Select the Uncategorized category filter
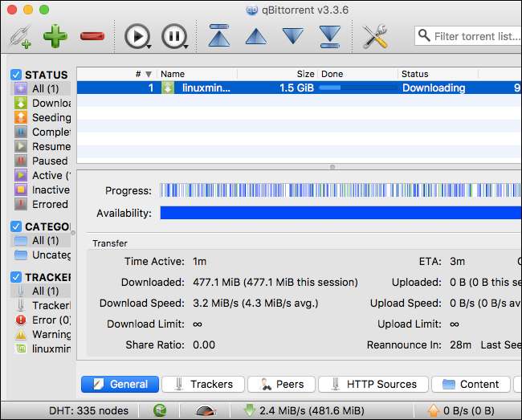Screen dimensions: 522x420 pyautogui.click(x=42, y=255)
